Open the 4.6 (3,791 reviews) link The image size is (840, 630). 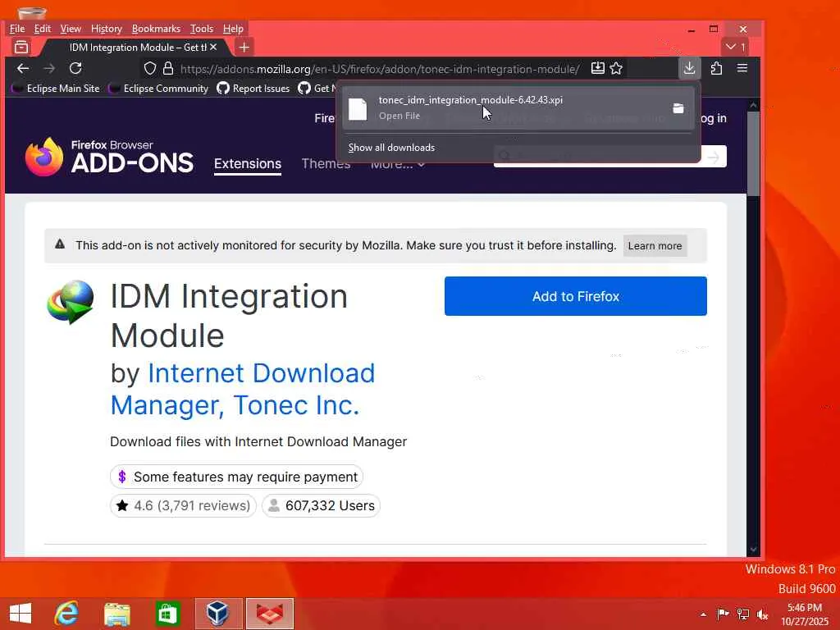183,505
